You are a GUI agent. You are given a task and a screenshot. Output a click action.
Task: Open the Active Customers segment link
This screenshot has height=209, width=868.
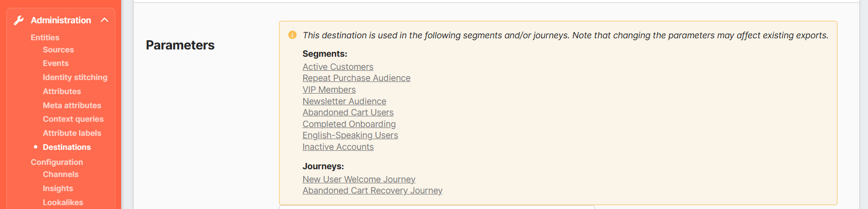click(338, 67)
